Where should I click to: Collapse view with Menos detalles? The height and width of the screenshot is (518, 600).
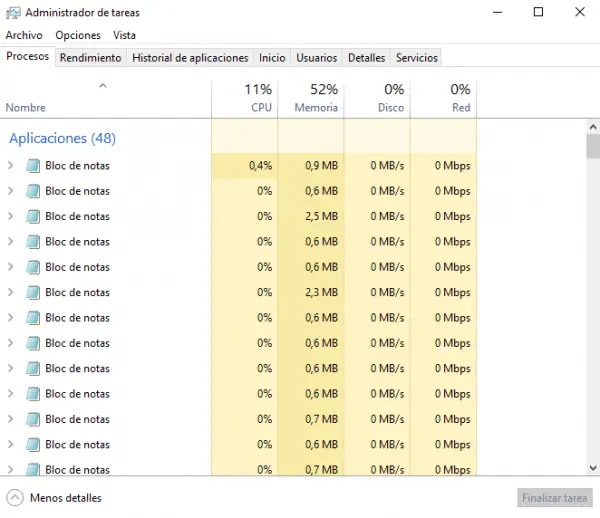click(x=54, y=498)
